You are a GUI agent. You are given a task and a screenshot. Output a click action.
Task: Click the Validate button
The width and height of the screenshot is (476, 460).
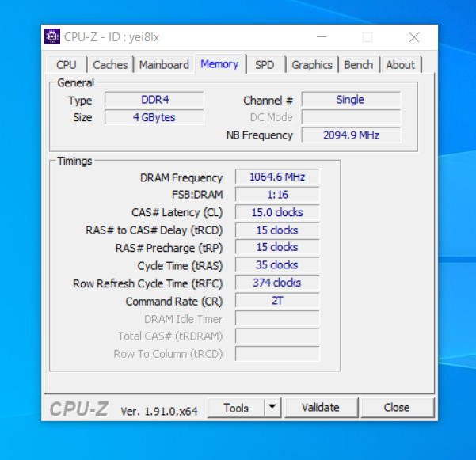[321, 408]
